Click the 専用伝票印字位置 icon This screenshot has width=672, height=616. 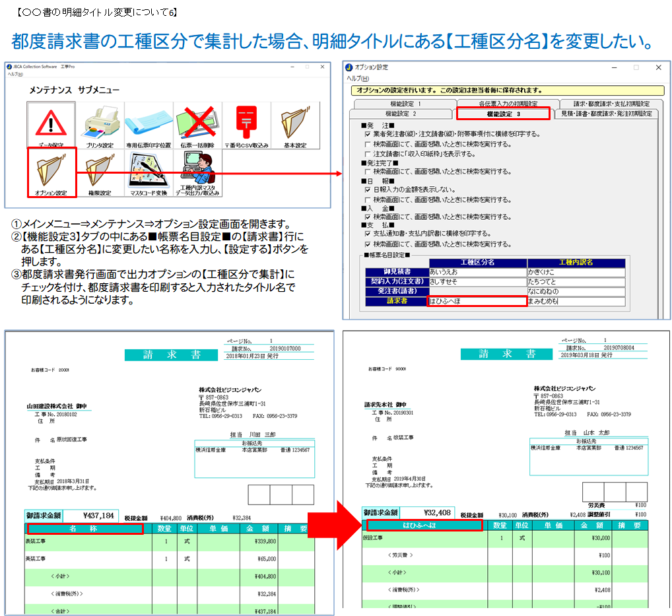(149, 125)
